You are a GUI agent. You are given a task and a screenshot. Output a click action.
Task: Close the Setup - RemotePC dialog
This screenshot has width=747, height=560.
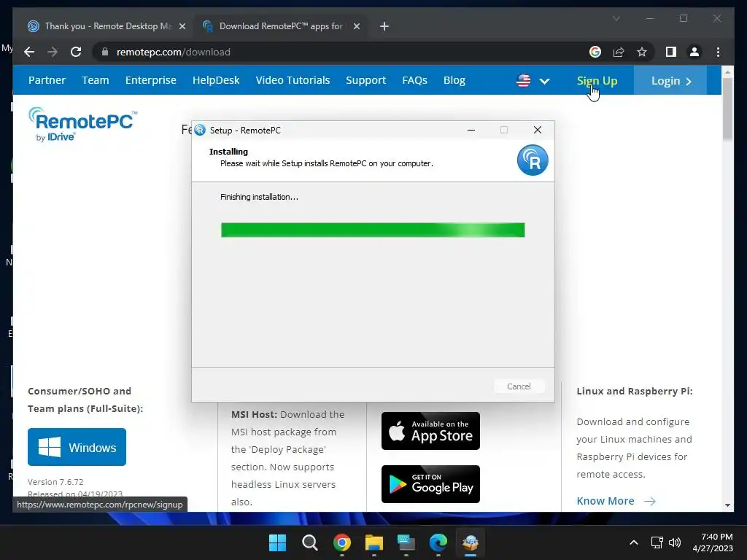[538, 130]
